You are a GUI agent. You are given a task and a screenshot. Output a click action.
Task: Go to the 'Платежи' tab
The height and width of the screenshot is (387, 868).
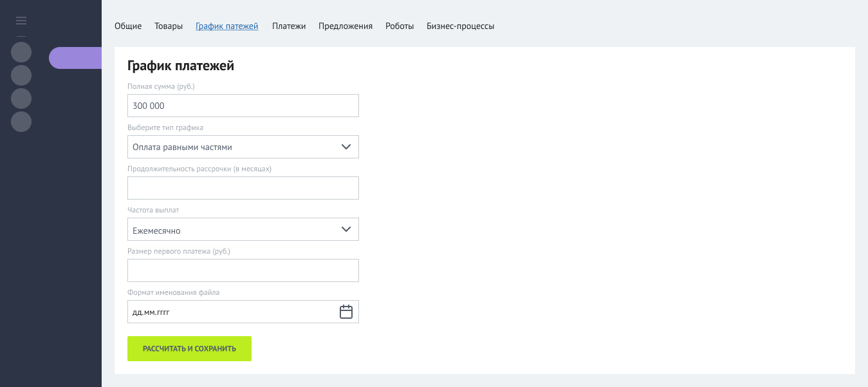[288, 26]
